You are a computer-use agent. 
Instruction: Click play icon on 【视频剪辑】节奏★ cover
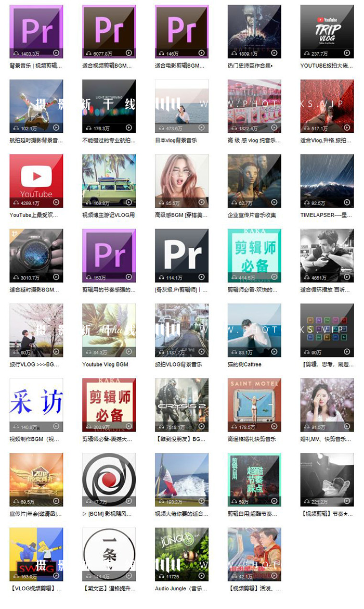click(x=347, y=501)
